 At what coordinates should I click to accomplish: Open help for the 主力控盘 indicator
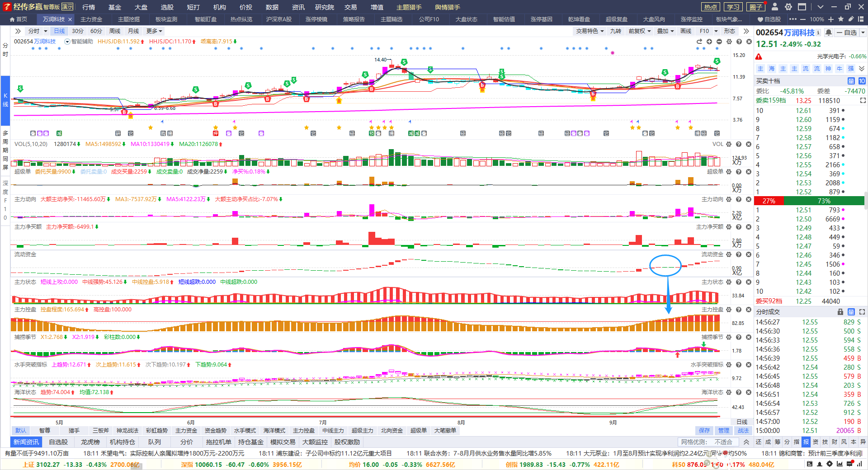click(x=739, y=310)
